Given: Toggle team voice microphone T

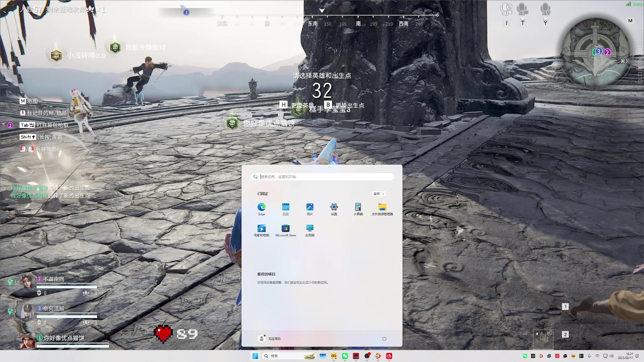Looking at the screenshot, I should pyautogui.click(x=523, y=14).
